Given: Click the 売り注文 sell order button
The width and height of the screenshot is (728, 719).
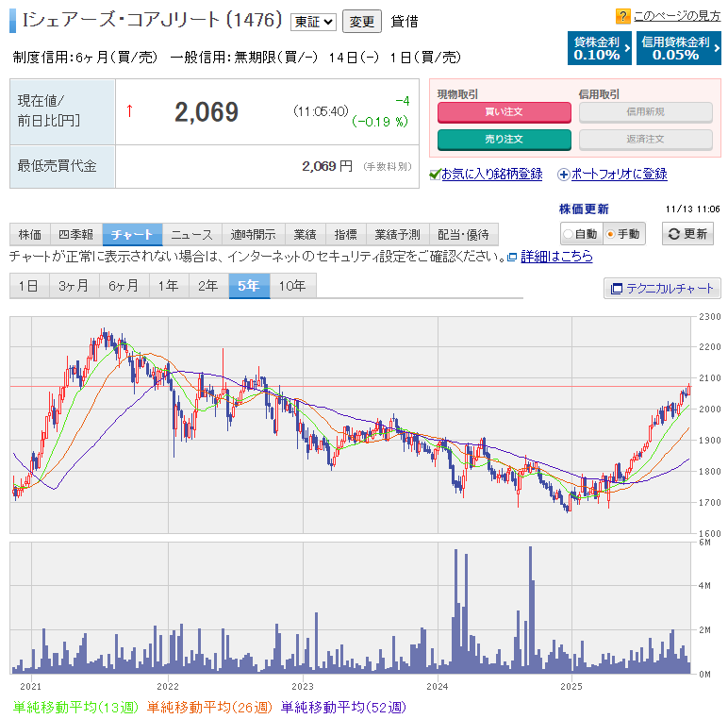Looking at the screenshot, I should [505, 140].
